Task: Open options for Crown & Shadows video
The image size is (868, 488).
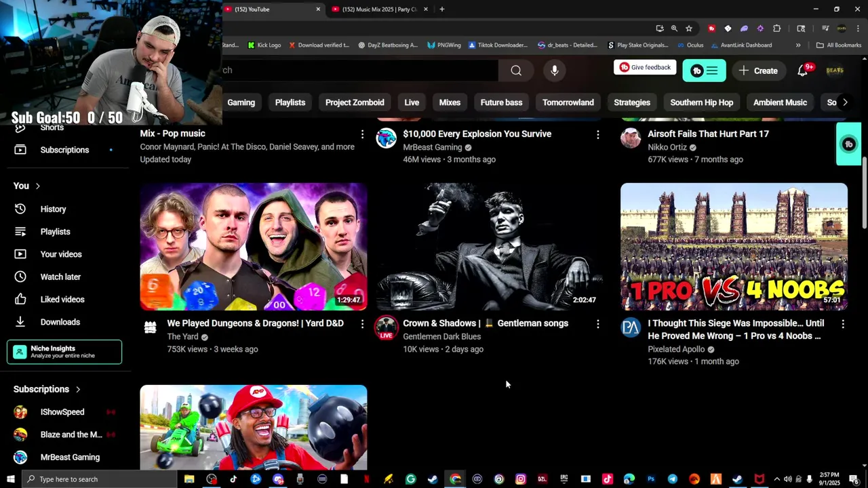Action: point(597,324)
